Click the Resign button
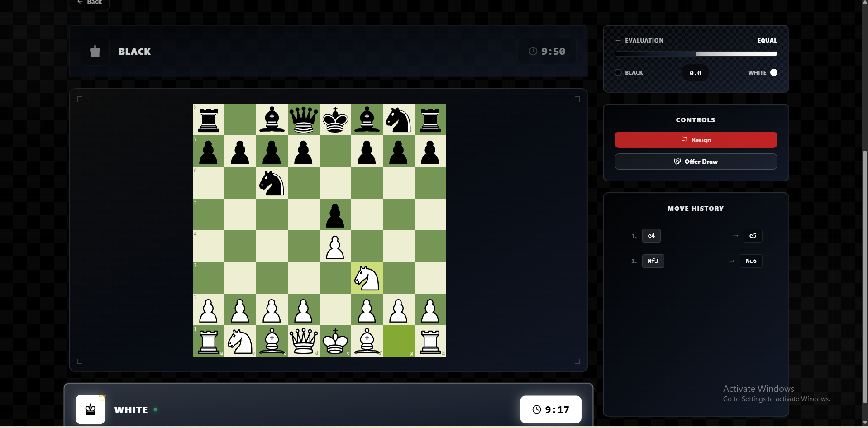 [696, 140]
